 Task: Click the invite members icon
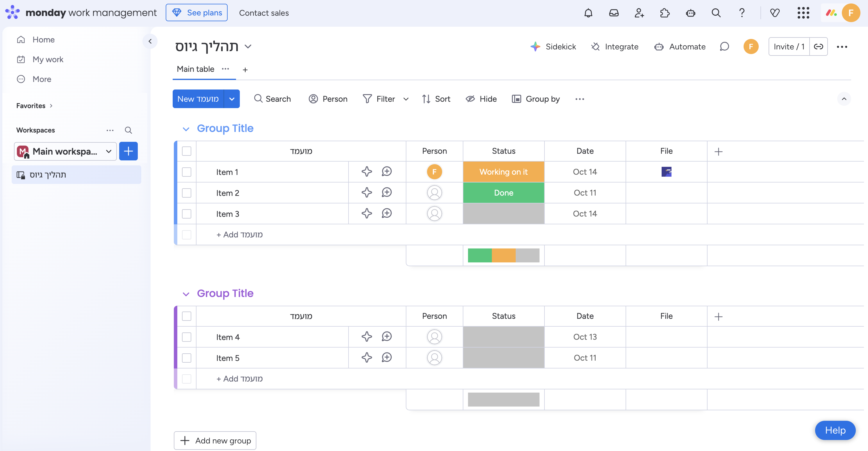click(x=639, y=13)
